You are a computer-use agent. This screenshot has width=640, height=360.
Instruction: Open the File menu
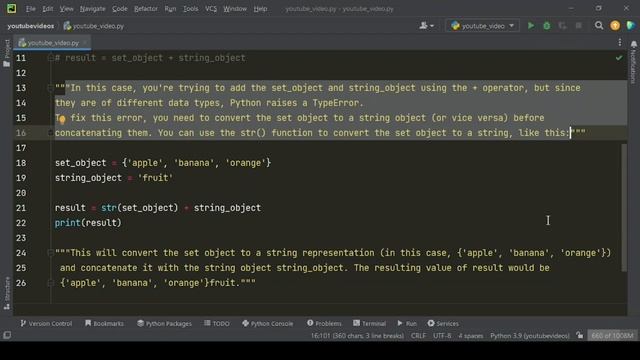coord(31,9)
